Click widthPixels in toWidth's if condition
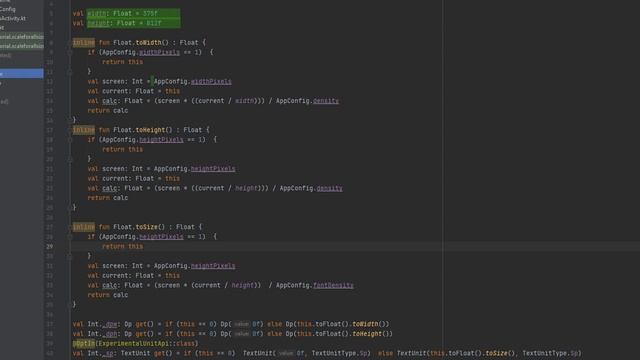This screenshot has width=640, height=360. click(159, 52)
